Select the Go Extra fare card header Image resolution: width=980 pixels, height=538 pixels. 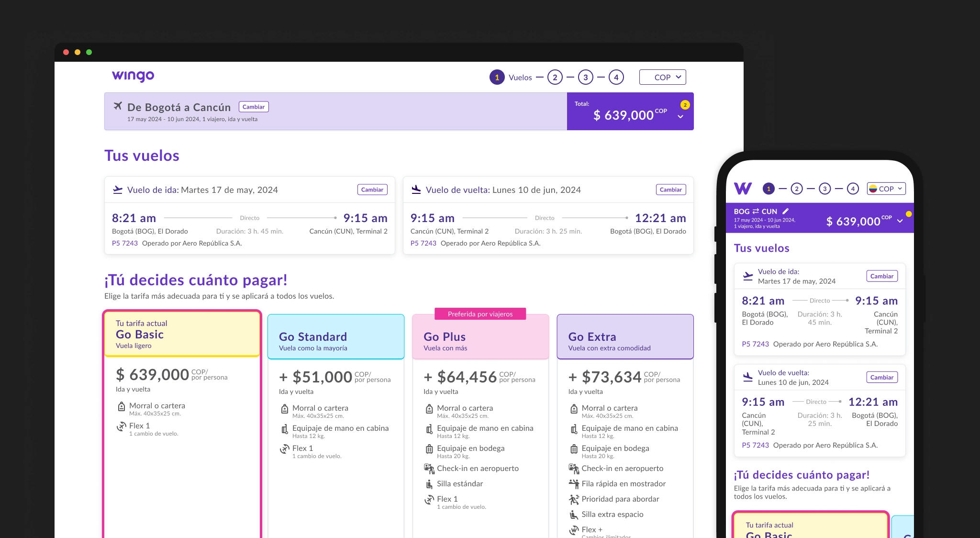(625, 336)
